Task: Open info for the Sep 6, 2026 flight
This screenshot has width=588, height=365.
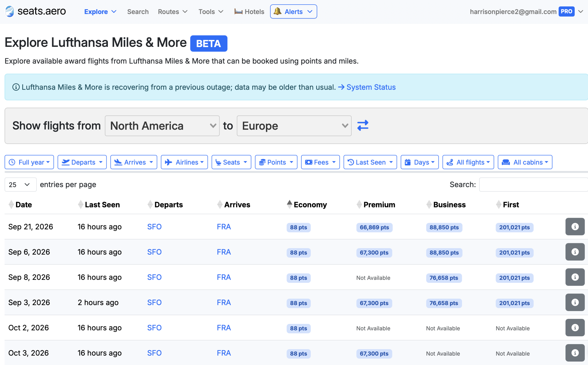Action: pyautogui.click(x=575, y=252)
